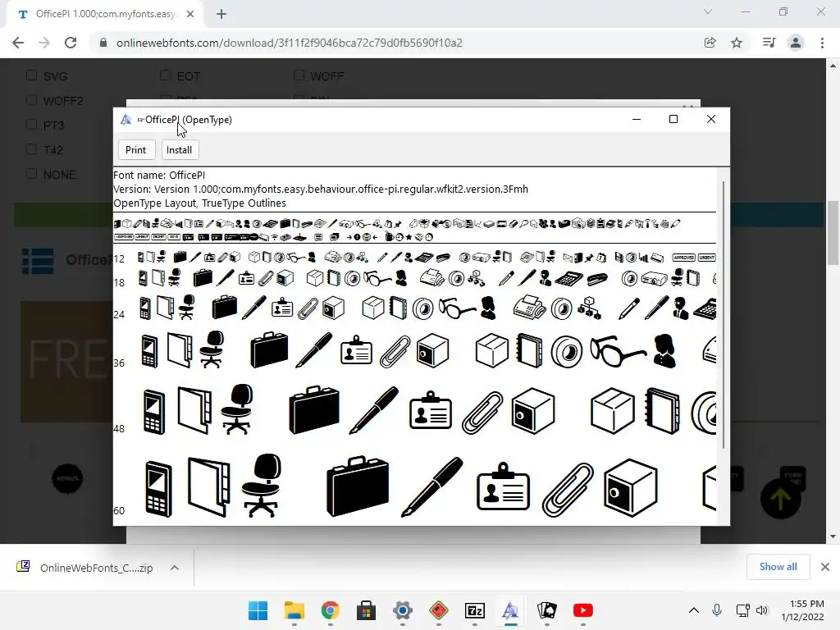Viewport: 840px width, 630px height.
Task: Open tab search chevron in Chrome title bar
Action: 708,11
